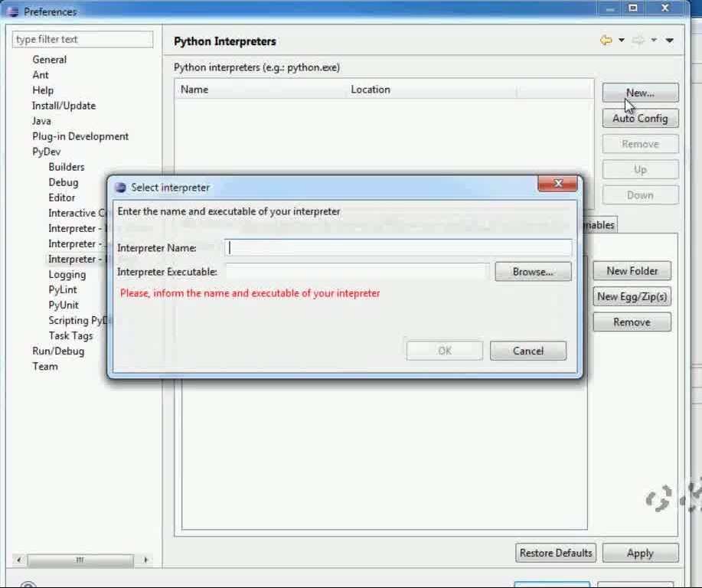Image resolution: width=702 pixels, height=588 pixels.
Task: Click the type filter text box
Action: click(83, 39)
